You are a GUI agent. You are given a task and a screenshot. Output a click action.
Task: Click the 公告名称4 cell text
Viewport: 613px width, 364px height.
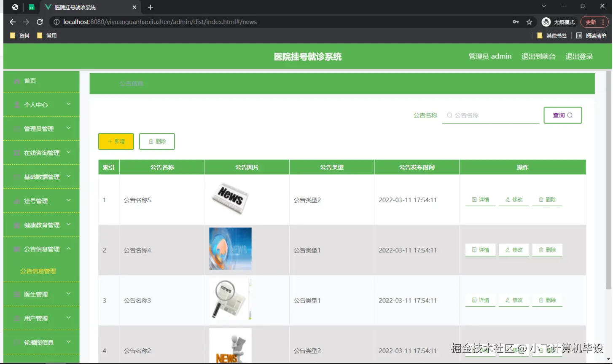click(137, 250)
